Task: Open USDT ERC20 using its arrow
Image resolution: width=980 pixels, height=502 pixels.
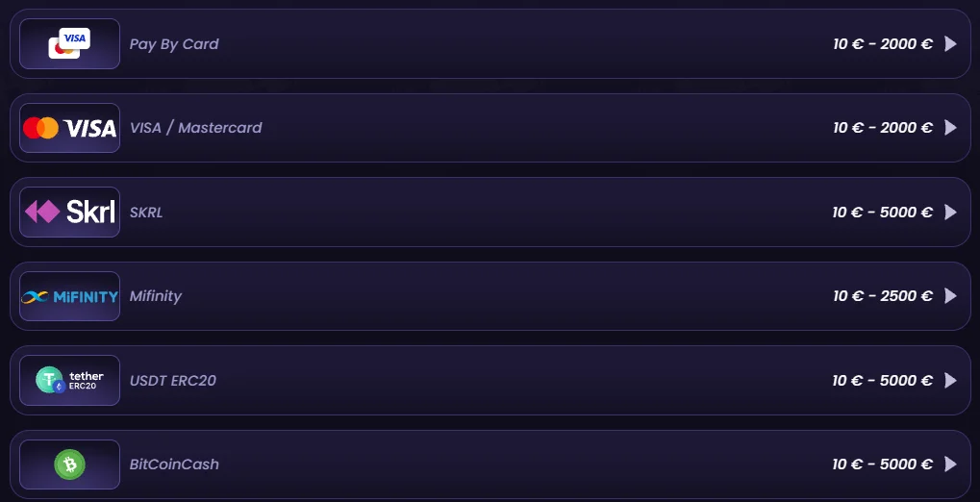Action: [x=950, y=380]
